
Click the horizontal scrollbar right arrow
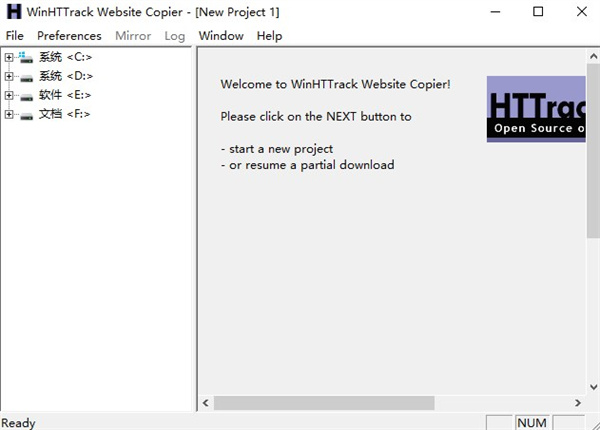(577, 402)
